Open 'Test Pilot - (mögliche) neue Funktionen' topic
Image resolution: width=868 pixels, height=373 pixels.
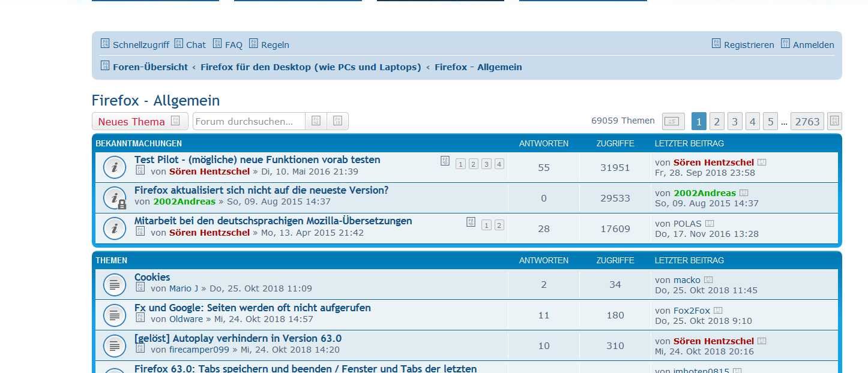coord(257,160)
